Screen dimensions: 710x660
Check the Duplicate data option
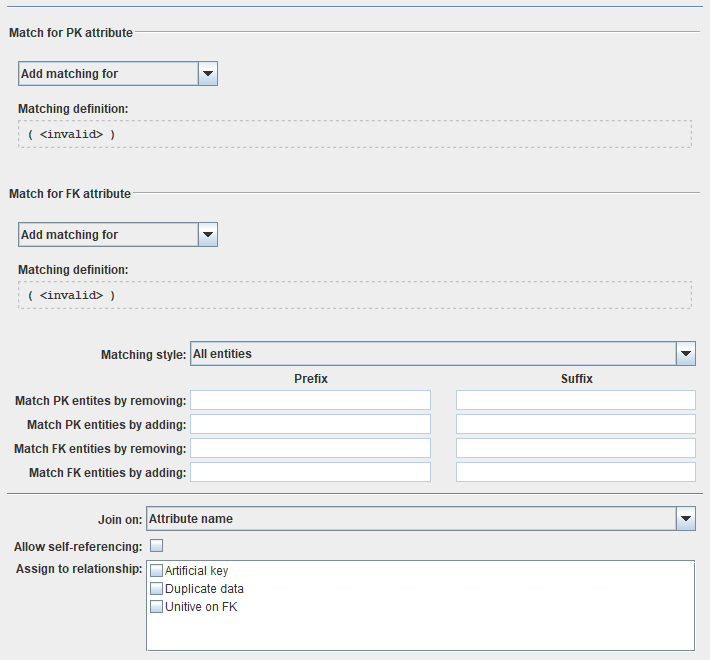tap(156, 589)
